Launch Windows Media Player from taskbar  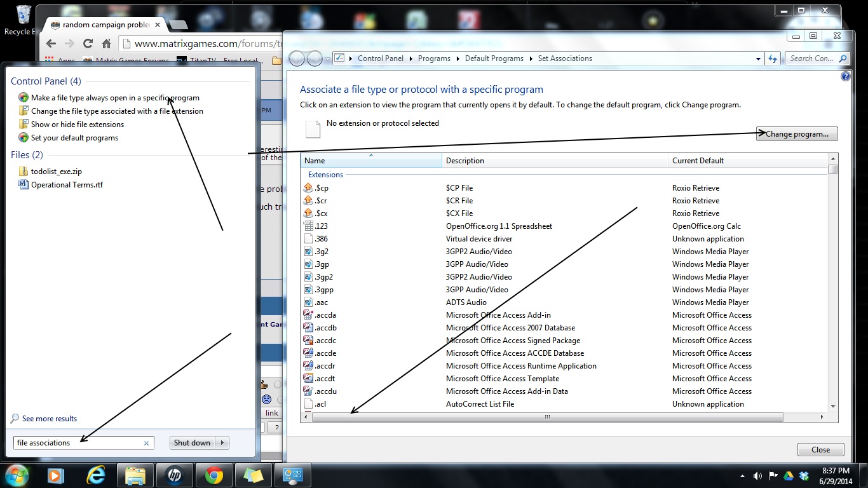tap(55, 475)
